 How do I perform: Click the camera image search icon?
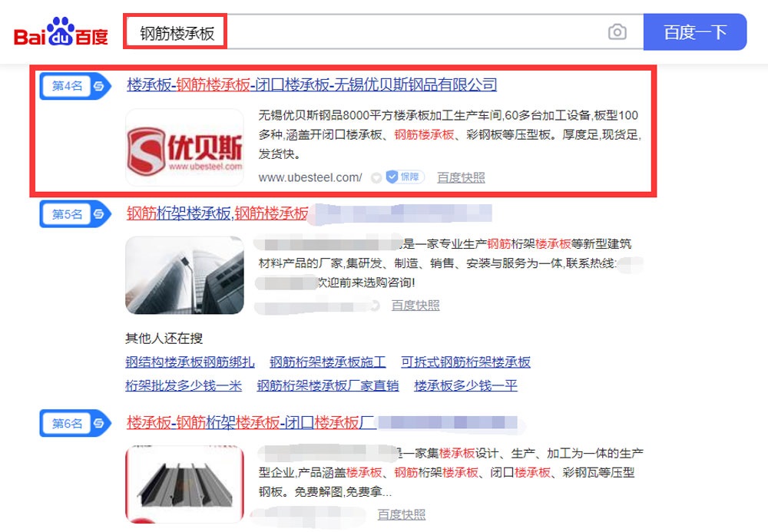click(x=617, y=32)
